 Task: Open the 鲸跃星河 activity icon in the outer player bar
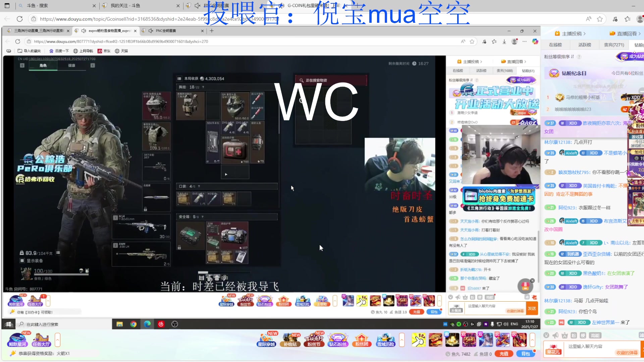[x=17, y=340]
